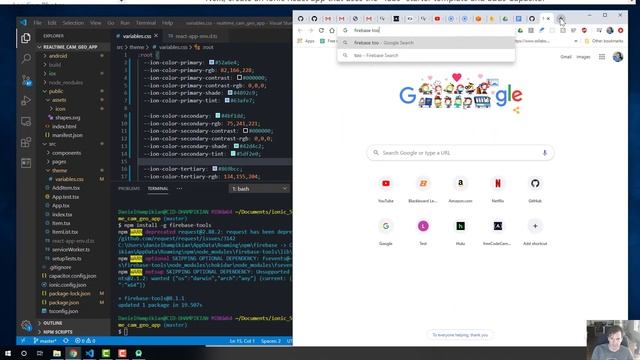Open the Manage gear icon in VS Code
Viewport: 640px width, 360px height.
pos(26,326)
